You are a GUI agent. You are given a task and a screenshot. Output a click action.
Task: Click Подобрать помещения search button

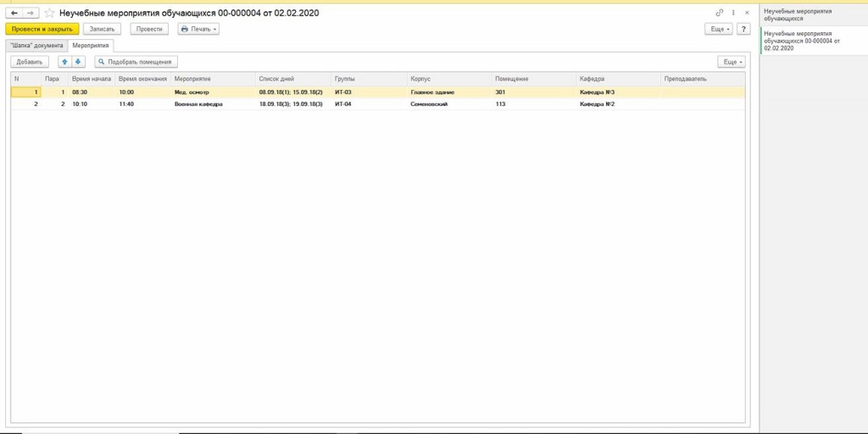tap(136, 62)
